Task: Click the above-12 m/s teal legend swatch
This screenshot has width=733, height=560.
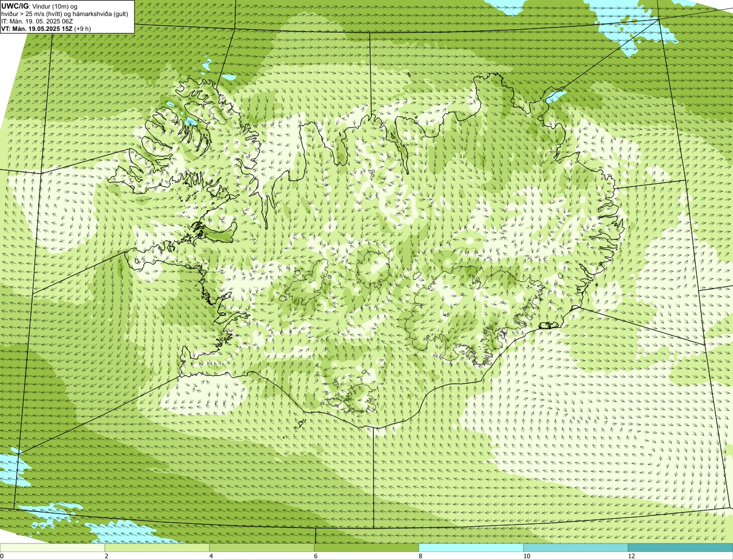Action: [x=680, y=547]
